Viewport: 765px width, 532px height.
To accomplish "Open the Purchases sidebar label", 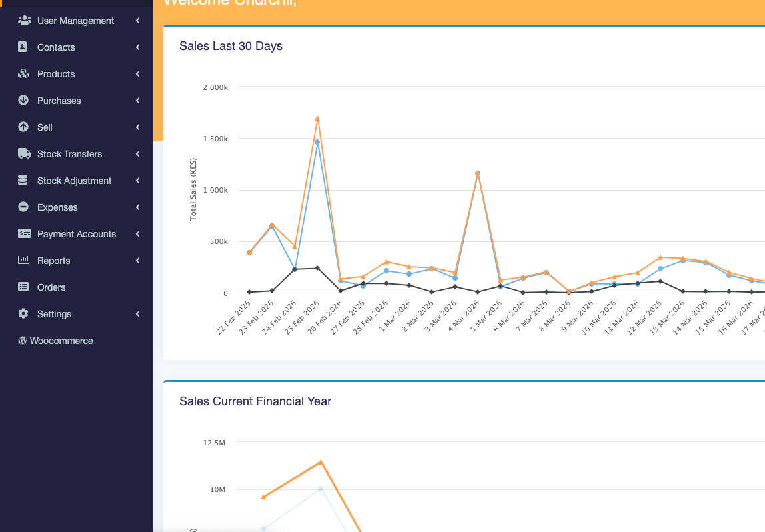I will pyautogui.click(x=59, y=101).
